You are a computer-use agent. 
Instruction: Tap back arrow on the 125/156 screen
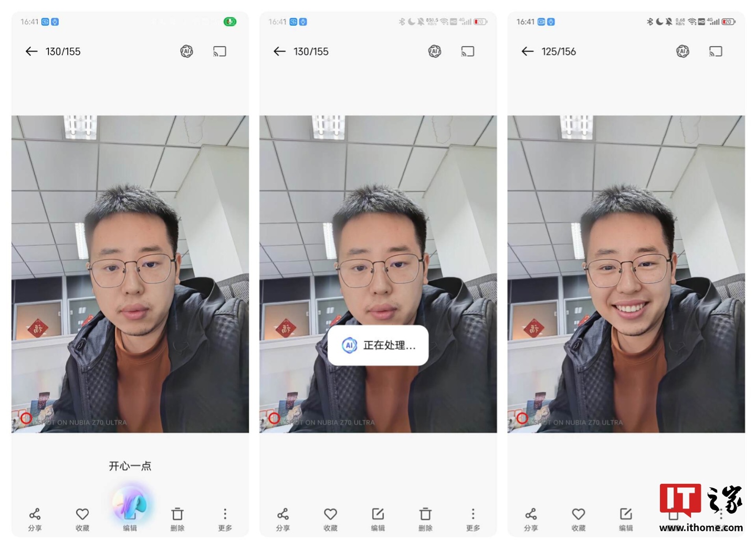click(x=527, y=51)
